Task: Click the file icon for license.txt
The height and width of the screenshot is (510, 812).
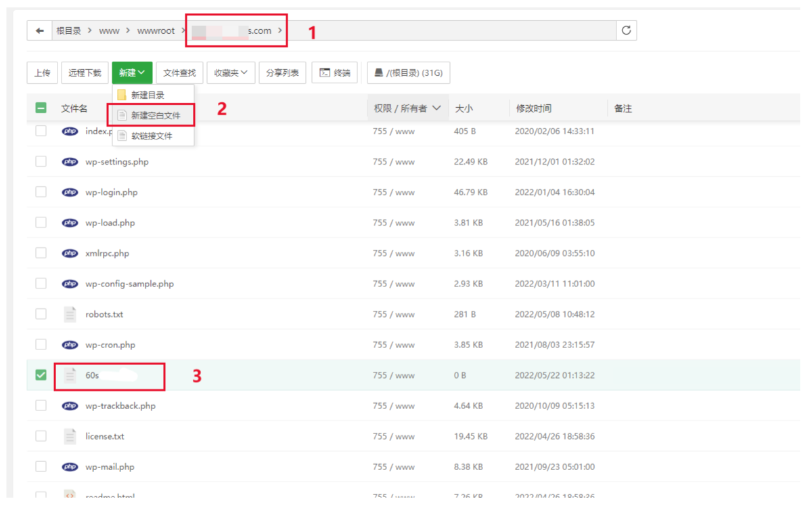Action: click(70, 436)
